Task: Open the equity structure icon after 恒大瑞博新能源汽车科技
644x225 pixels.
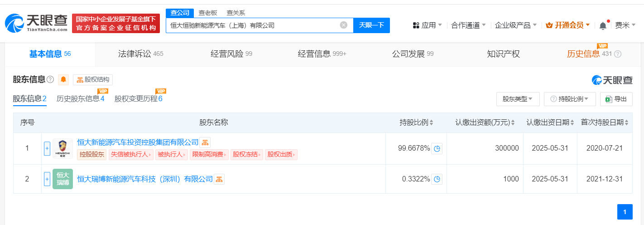Action: [x=219, y=179]
